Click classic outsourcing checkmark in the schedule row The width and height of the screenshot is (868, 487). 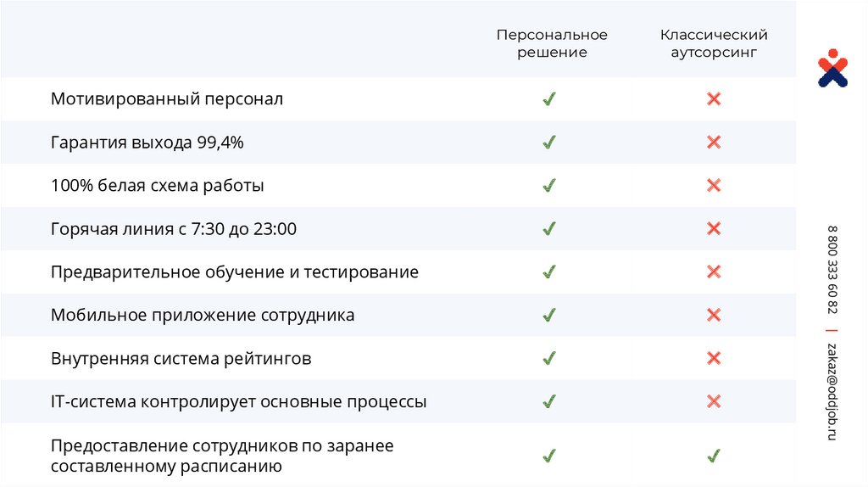click(x=714, y=456)
